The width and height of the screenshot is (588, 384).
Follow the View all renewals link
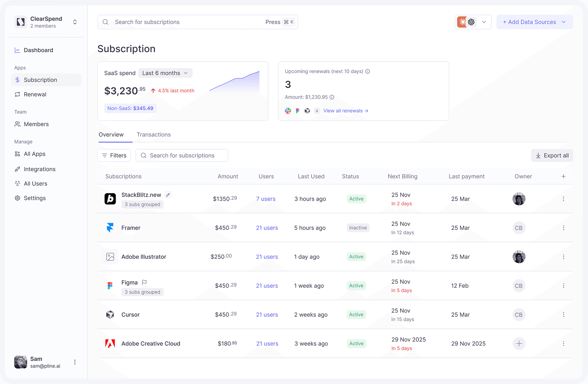click(x=346, y=111)
